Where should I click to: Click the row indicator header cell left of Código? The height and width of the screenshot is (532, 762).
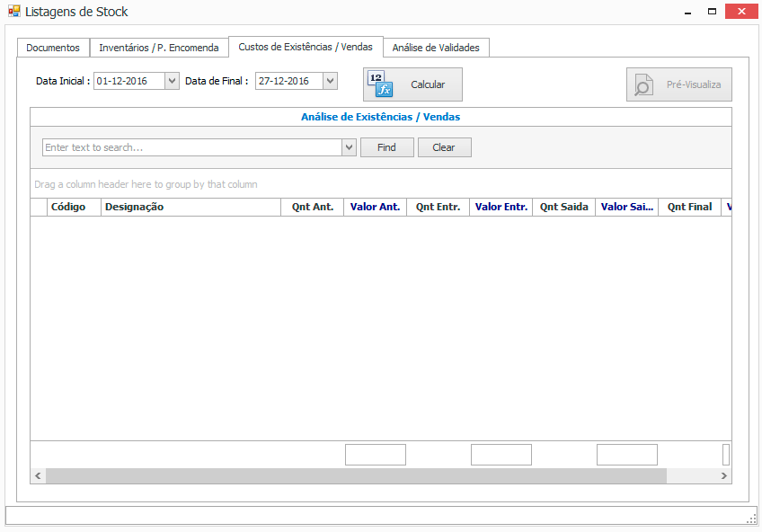39,207
